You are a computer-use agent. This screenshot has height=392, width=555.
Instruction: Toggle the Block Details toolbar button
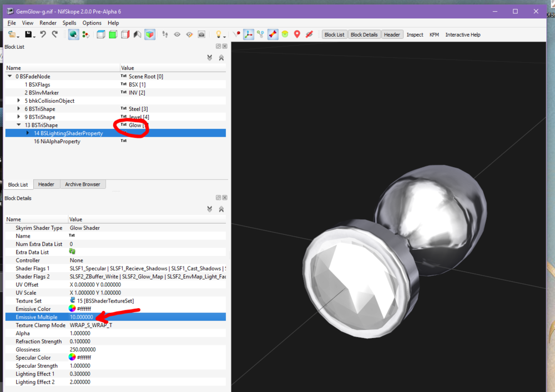tap(364, 35)
